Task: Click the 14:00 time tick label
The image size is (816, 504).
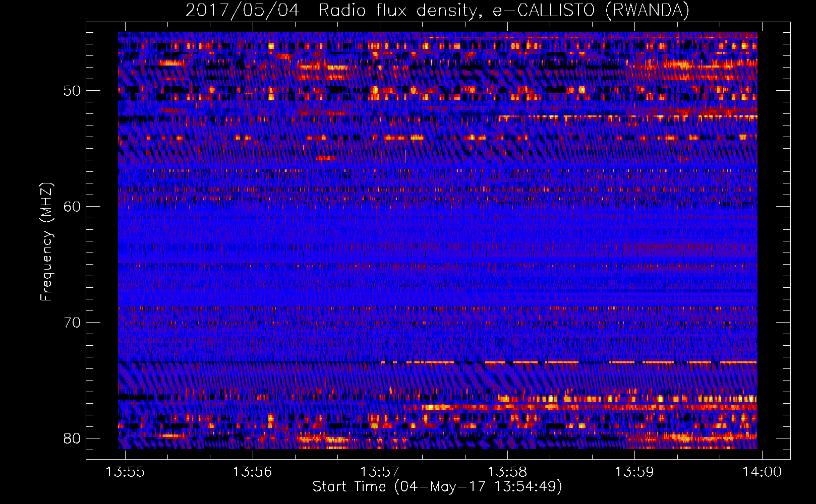Action: 762,472
